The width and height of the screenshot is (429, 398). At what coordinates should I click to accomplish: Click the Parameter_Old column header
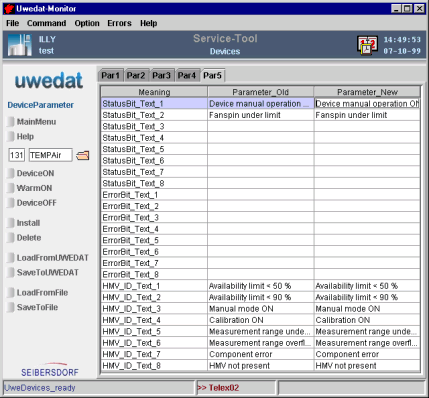click(260, 92)
